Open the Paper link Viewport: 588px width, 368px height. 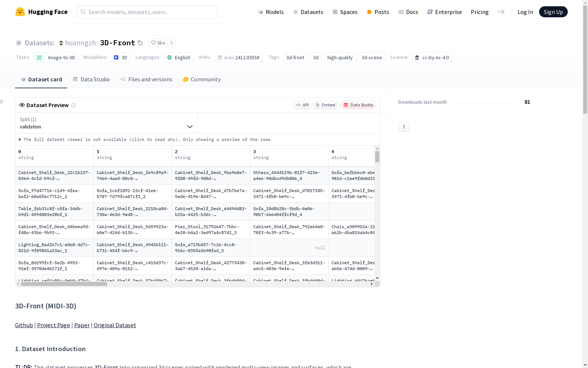click(x=82, y=325)
